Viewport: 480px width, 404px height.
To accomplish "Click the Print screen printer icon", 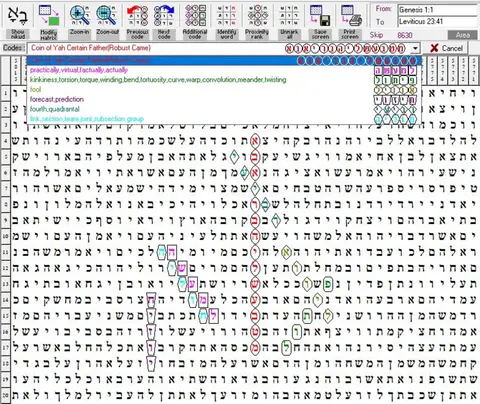I will (350, 15).
